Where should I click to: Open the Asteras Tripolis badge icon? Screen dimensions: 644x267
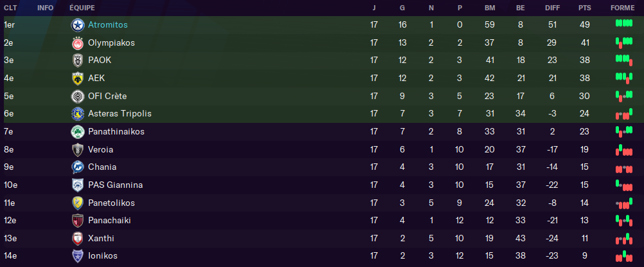click(x=78, y=113)
